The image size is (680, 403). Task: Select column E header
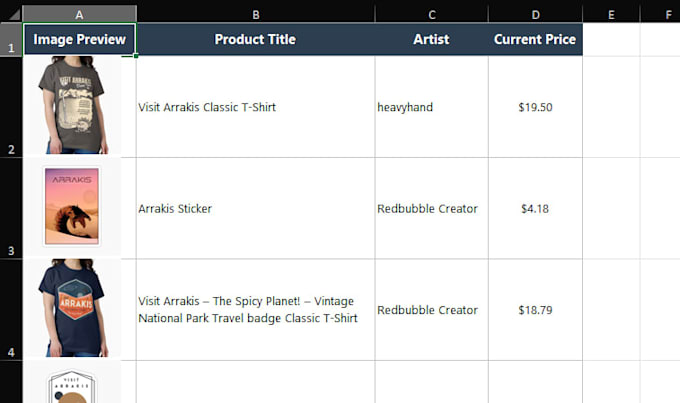[x=611, y=14]
